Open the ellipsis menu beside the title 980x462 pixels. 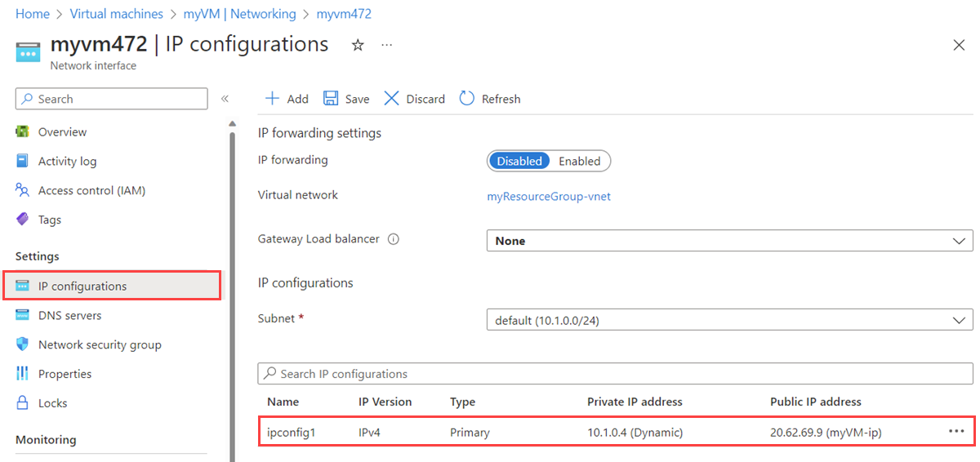387,46
